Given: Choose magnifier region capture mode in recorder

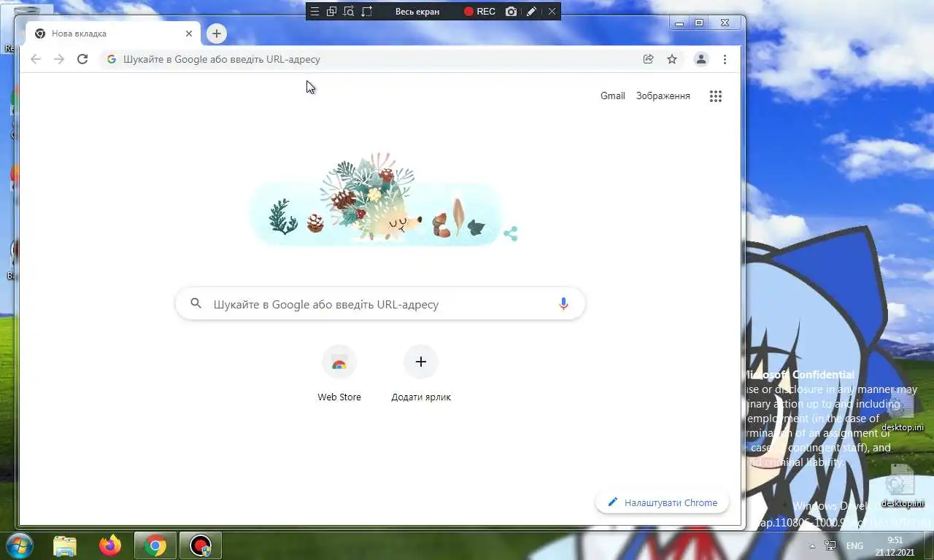Looking at the screenshot, I should [x=349, y=12].
